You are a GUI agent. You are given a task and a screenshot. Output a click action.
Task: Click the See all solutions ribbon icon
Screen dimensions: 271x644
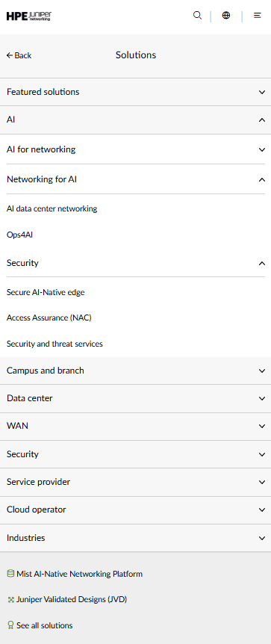(10, 625)
